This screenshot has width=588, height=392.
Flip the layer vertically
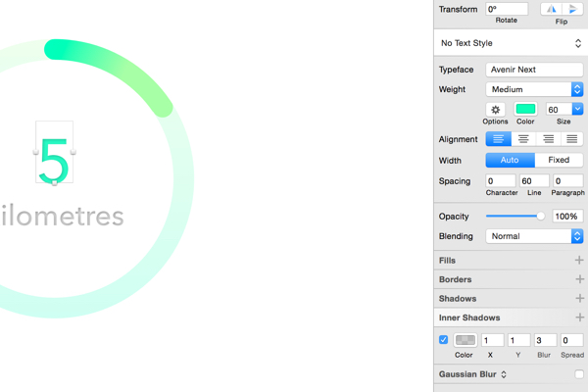pos(572,9)
